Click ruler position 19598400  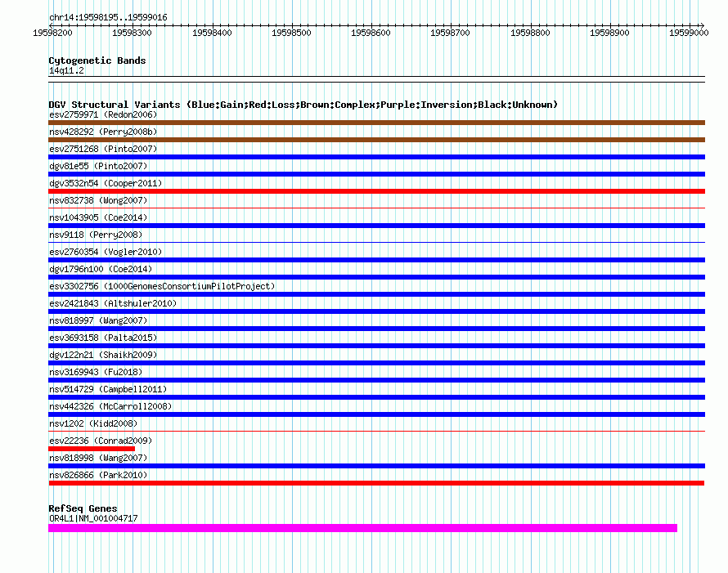[x=212, y=33]
